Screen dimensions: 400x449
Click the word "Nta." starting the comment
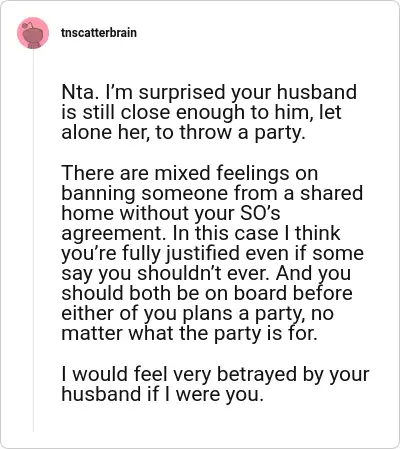pos(80,92)
